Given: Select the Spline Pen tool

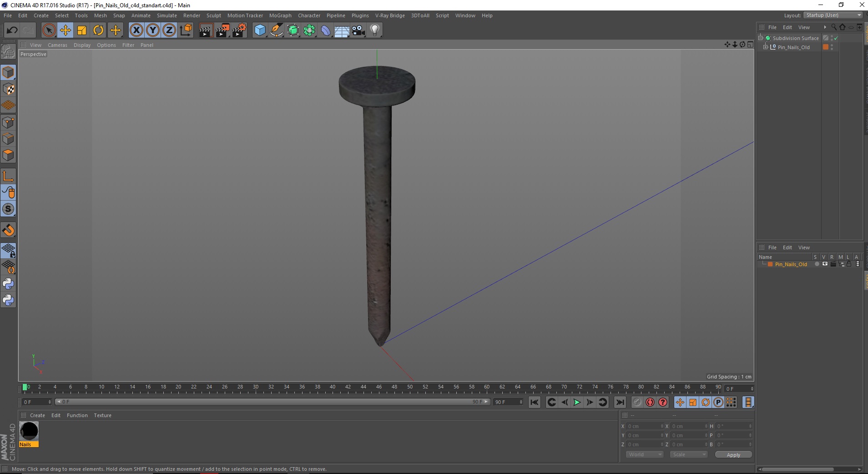Looking at the screenshot, I should pyautogui.click(x=276, y=30).
